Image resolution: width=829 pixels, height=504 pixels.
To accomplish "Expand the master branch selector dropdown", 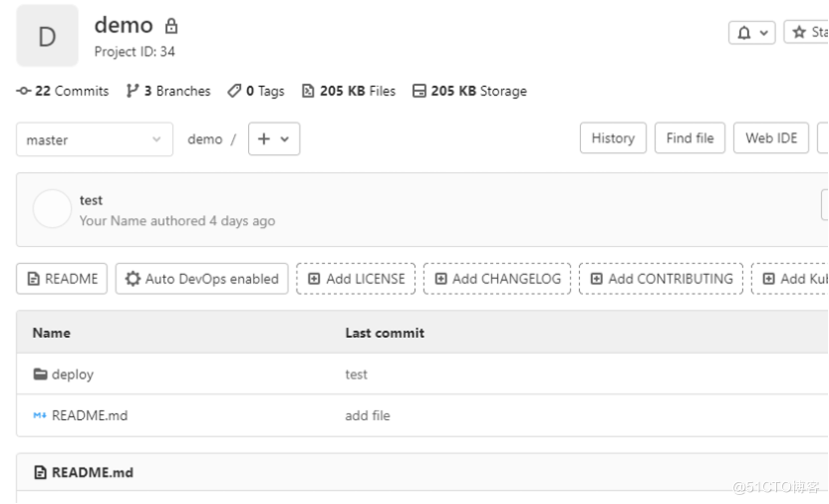I will click(95, 139).
